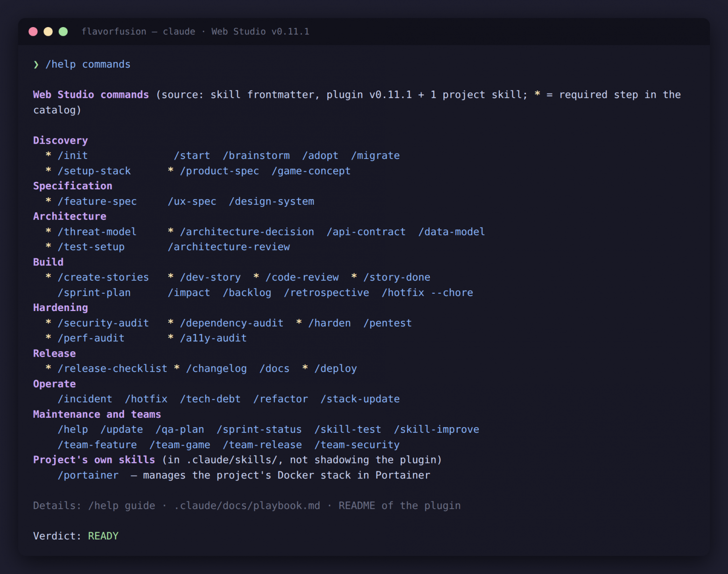Select the /product-spec command
Image resolution: width=728 pixels, height=574 pixels.
(x=219, y=171)
